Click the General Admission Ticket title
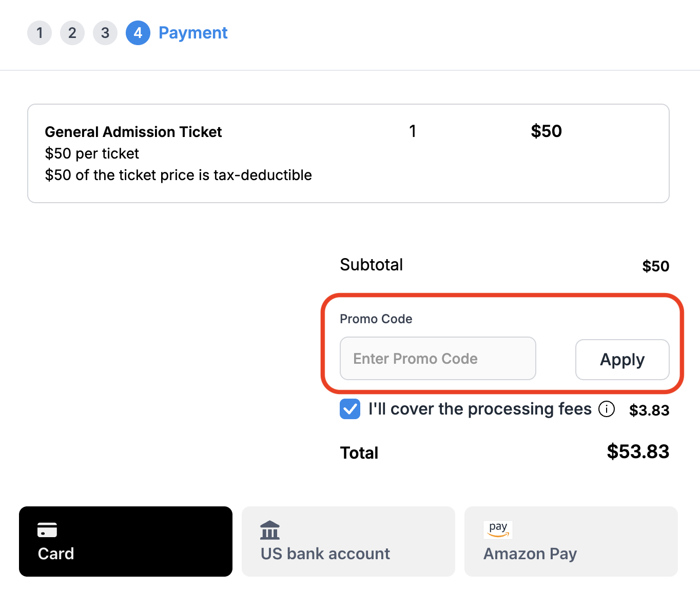 [133, 132]
